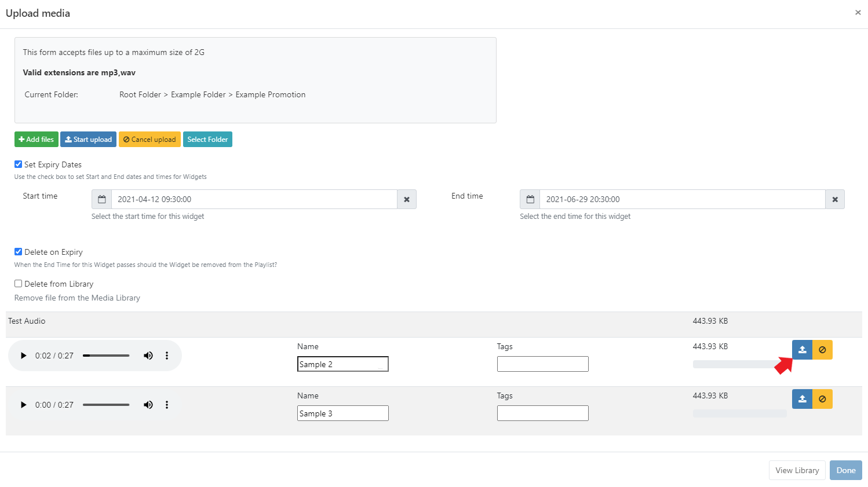The width and height of the screenshot is (868, 487).
Task: Click the Tags field for Sample 2
Action: click(x=542, y=364)
